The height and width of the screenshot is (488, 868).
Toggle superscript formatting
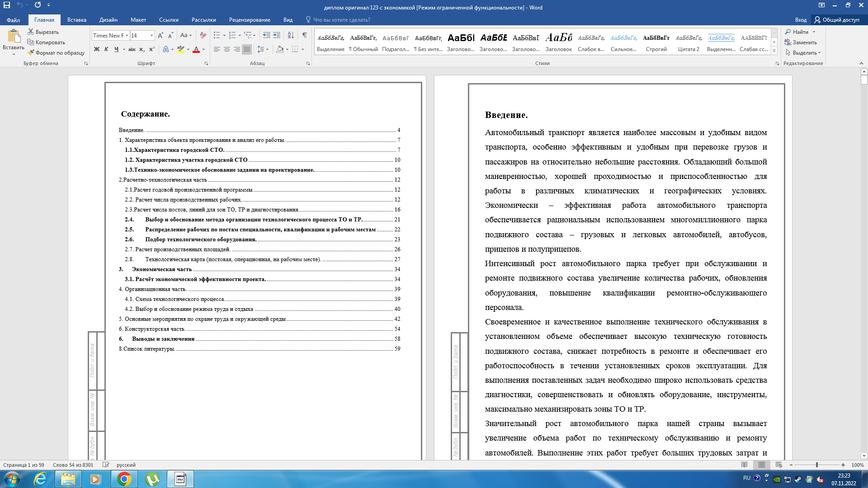point(152,49)
